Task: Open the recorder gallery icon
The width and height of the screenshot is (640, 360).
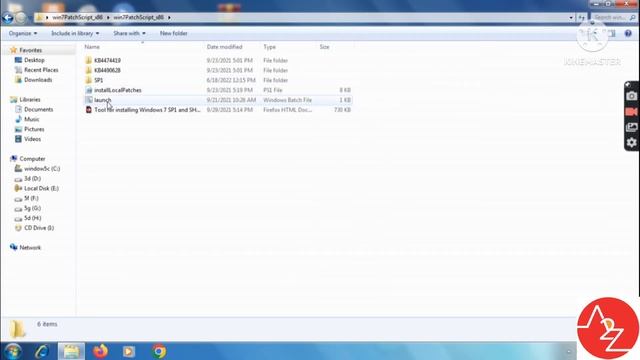Action: pos(631,127)
